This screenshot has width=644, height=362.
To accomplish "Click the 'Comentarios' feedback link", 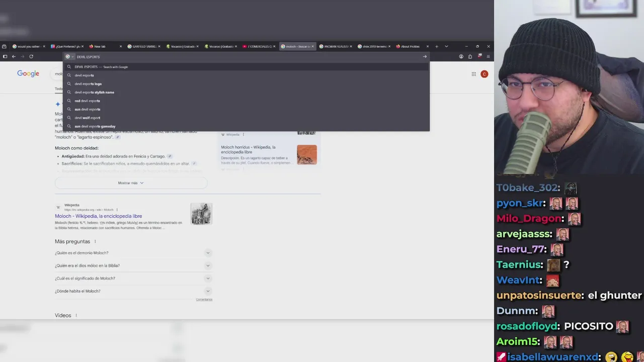I will [204, 300].
